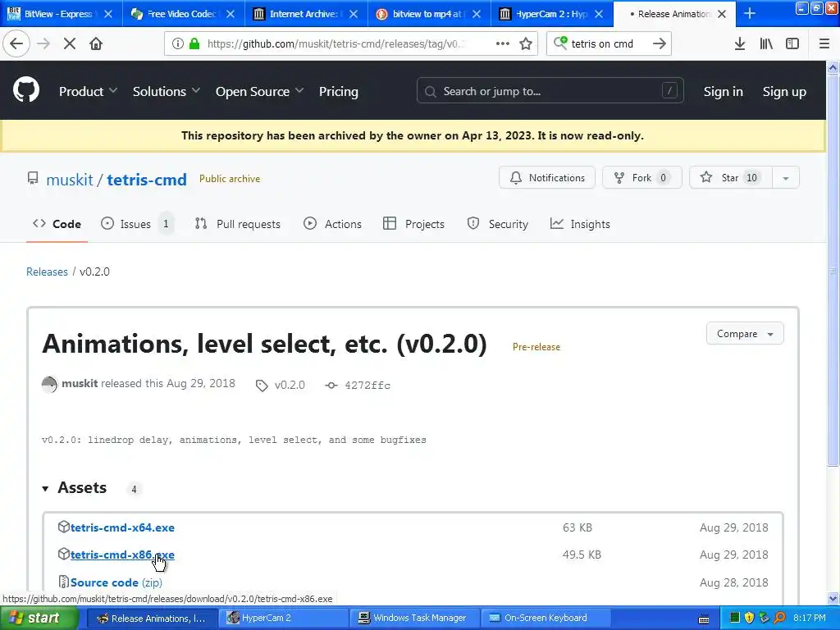Viewport: 840px width, 630px height.
Task: Click the security shield tray icon
Action: click(749, 619)
